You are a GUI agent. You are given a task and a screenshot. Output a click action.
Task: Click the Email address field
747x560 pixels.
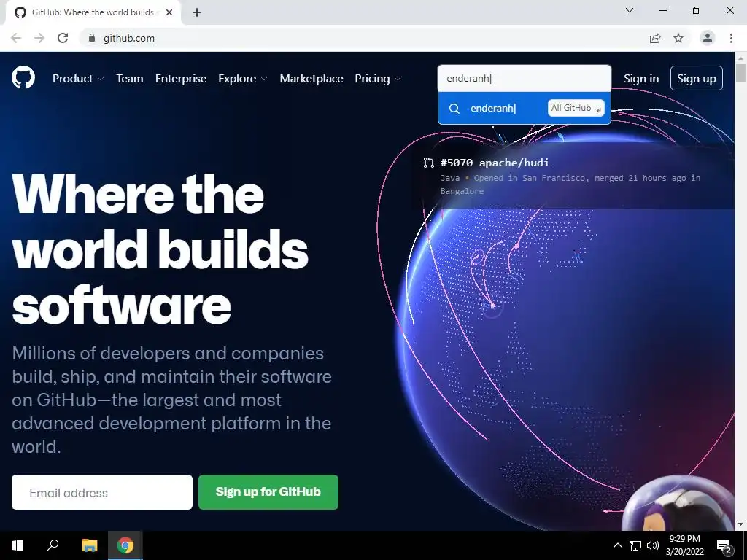pos(102,492)
